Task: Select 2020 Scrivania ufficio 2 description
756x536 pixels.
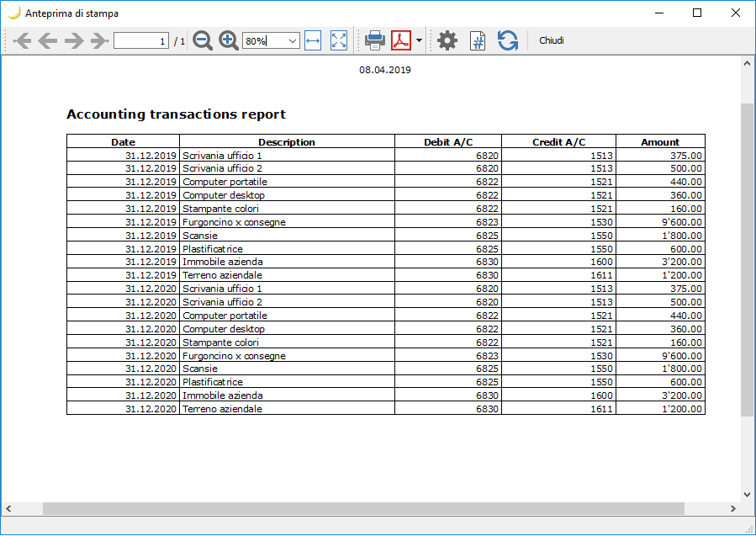Action: 287,302
